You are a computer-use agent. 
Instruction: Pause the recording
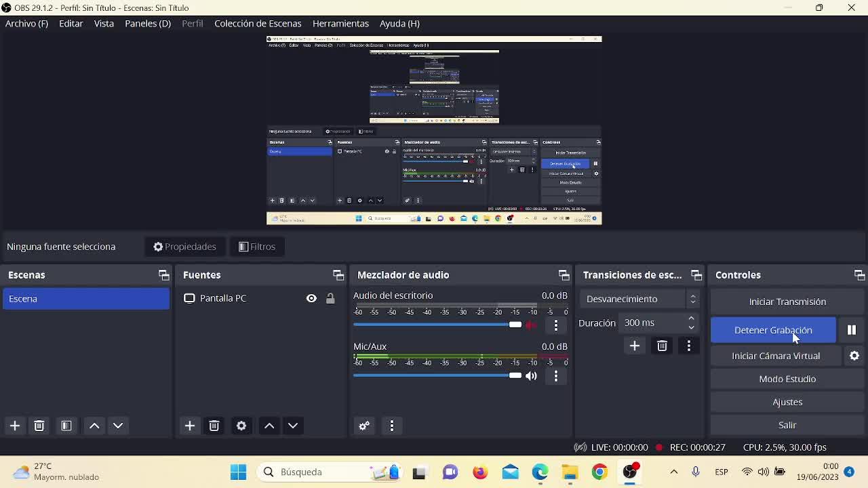(852, 330)
